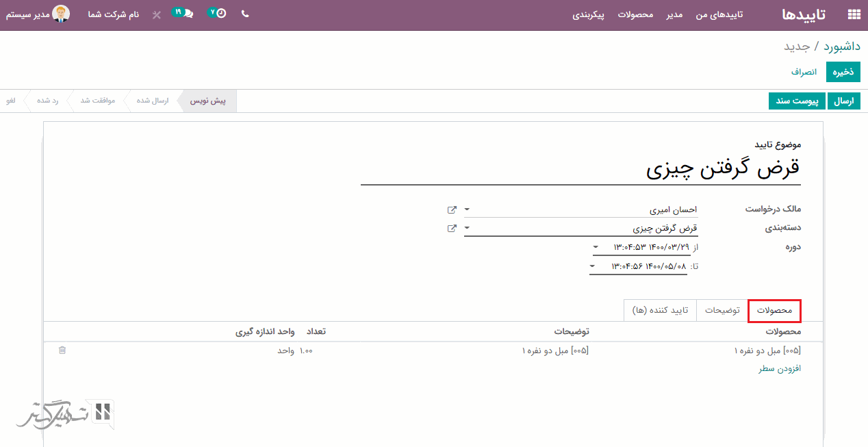The width and height of the screenshot is (868, 447).
Task: Open the activities clock icon
Action: tap(218, 14)
